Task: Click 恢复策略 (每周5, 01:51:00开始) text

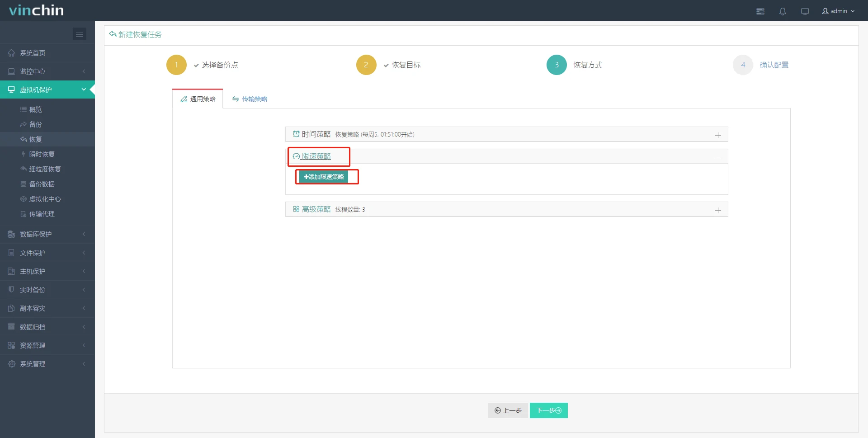Action: pos(375,134)
